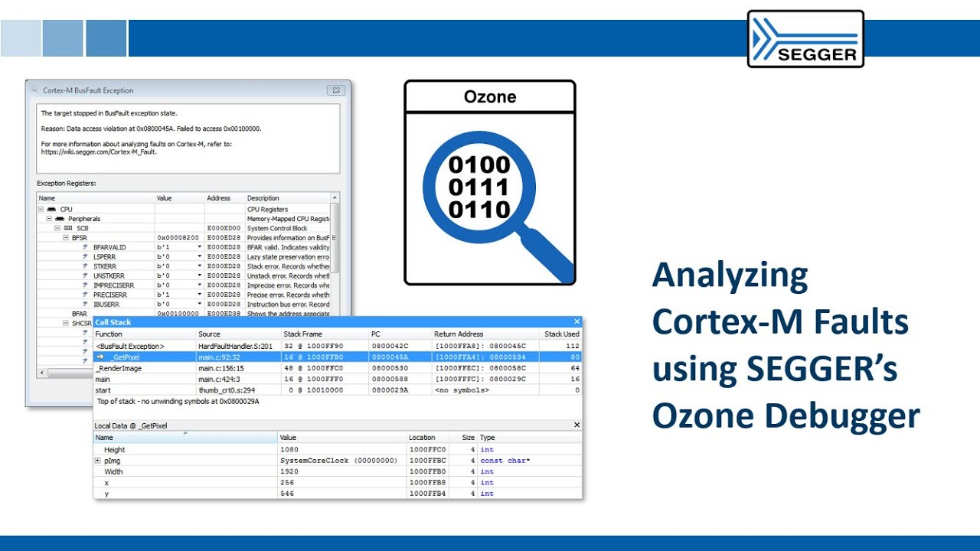Select the <BusFault Exception> call stack frame
The width and height of the screenshot is (980, 551).
click(337, 346)
